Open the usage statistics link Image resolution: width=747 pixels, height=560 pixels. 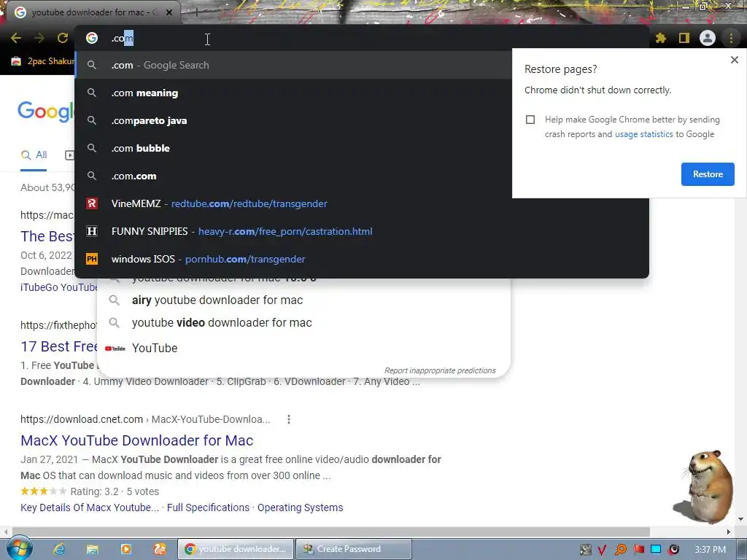[643, 134]
